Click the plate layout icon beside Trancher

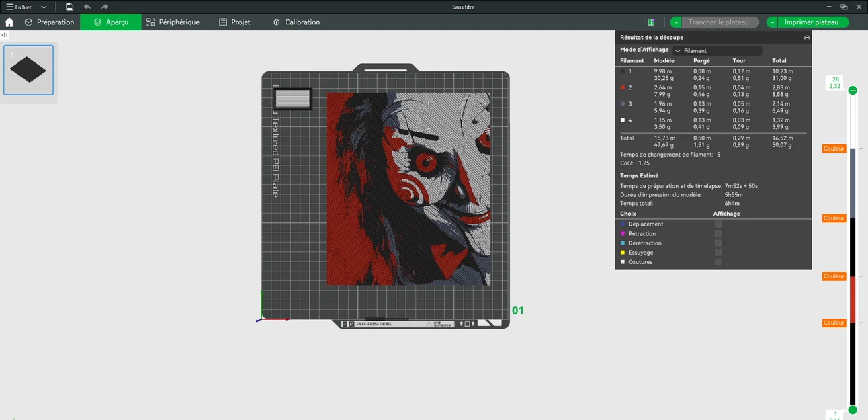(x=651, y=22)
